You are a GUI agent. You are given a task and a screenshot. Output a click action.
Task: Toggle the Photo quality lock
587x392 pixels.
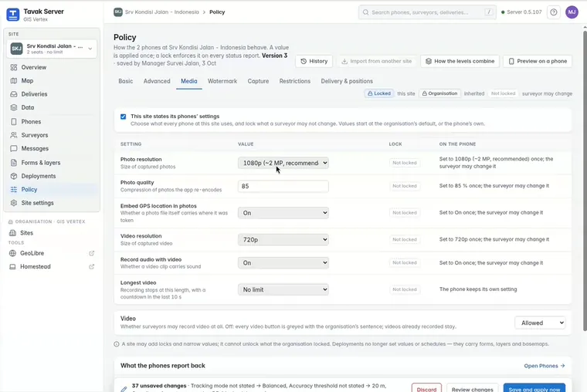click(x=404, y=186)
